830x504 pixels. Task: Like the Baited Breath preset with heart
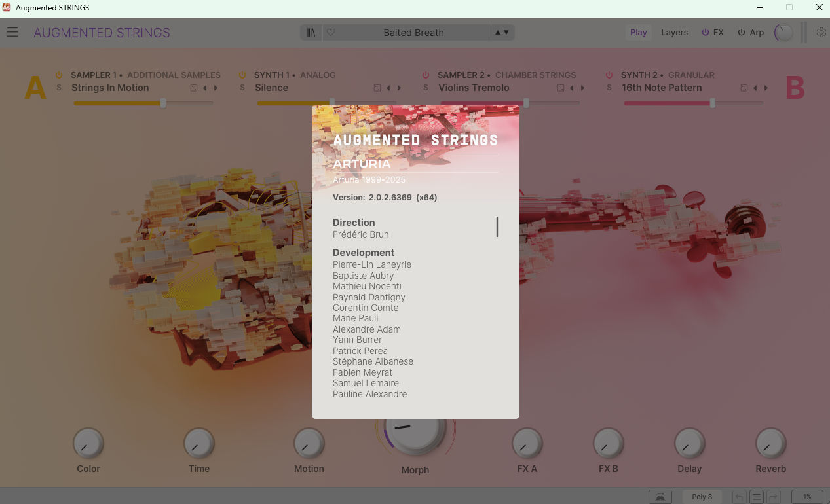[x=331, y=32]
